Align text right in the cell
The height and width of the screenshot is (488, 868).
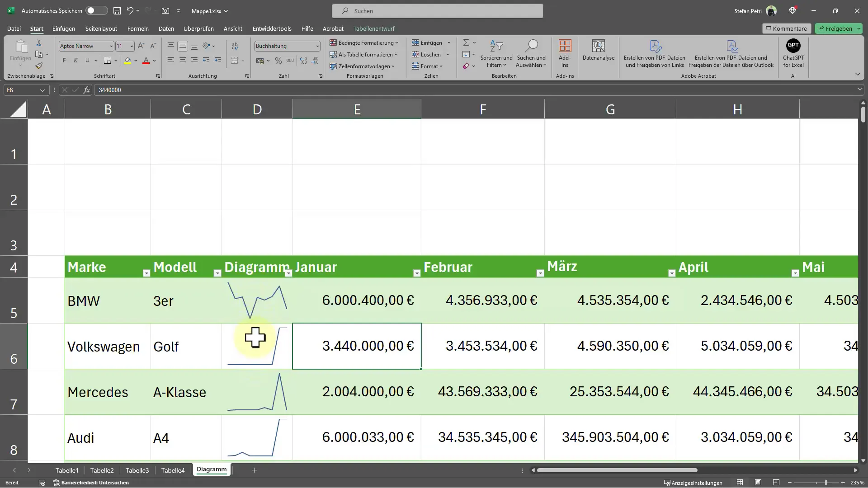click(x=194, y=61)
